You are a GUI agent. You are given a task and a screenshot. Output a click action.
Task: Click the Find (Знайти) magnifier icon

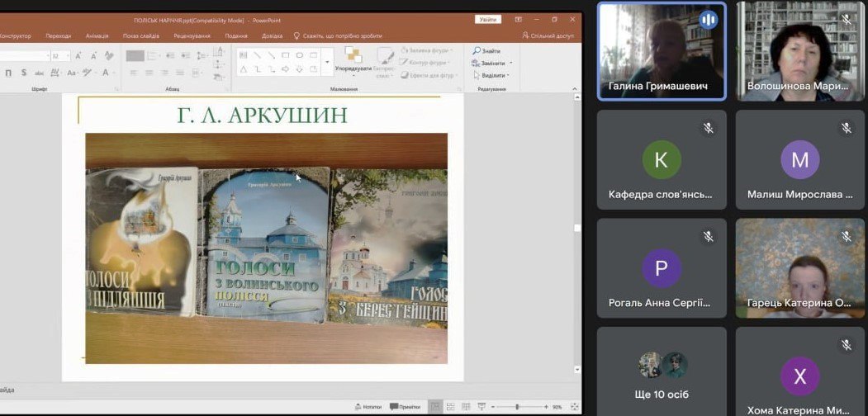pos(476,51)
